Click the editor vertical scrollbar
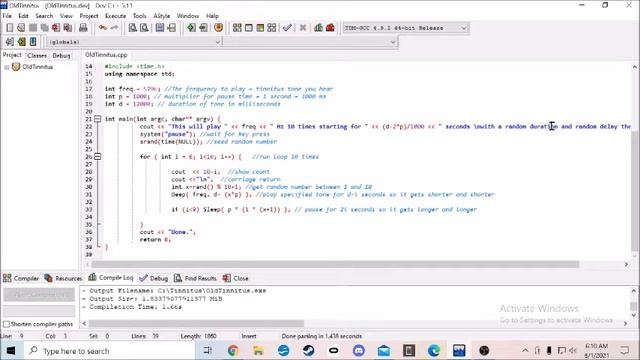The height and width of the screenshot is (360, 640). pyautogui.click(x=635, y=191)
